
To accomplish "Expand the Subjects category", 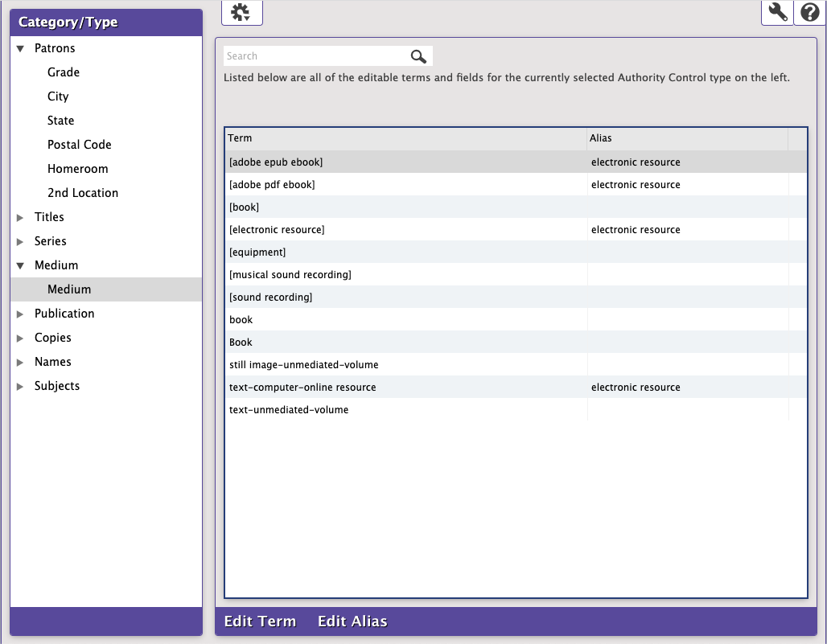I will point(21,387).
